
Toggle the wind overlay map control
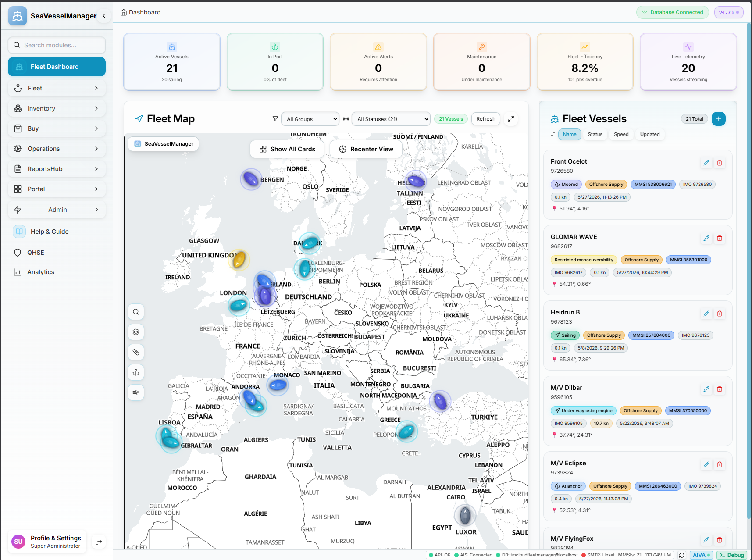point(136,392)
